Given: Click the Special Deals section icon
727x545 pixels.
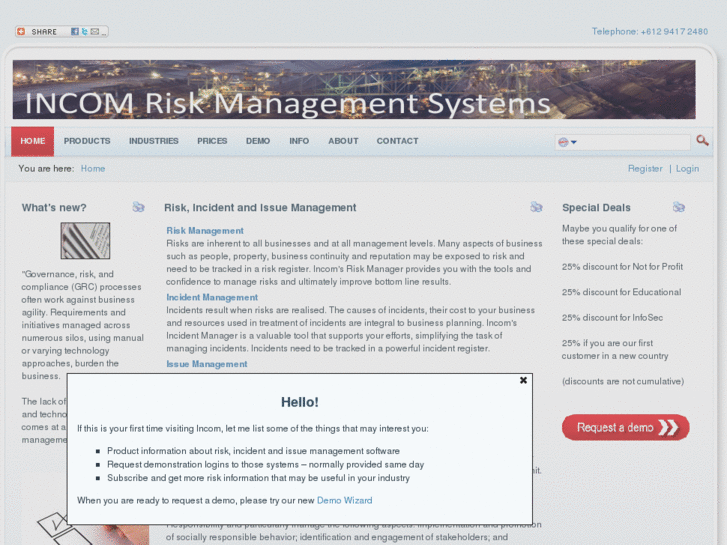Looking at the screenshot, I should (x=679, y=207).
